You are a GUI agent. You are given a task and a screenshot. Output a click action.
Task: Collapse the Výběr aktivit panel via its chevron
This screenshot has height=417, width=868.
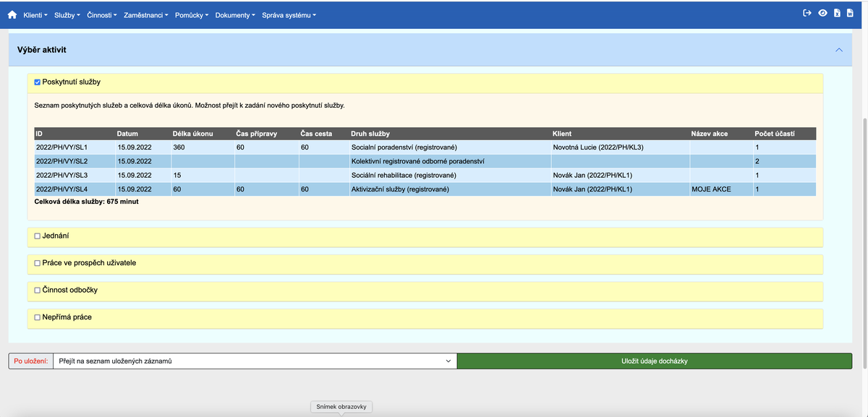coord(838,49)
